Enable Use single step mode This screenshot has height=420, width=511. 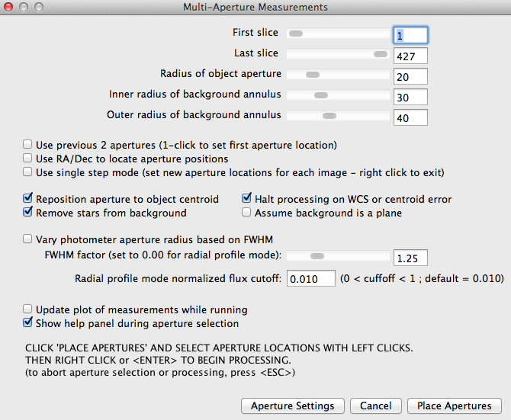28,172
